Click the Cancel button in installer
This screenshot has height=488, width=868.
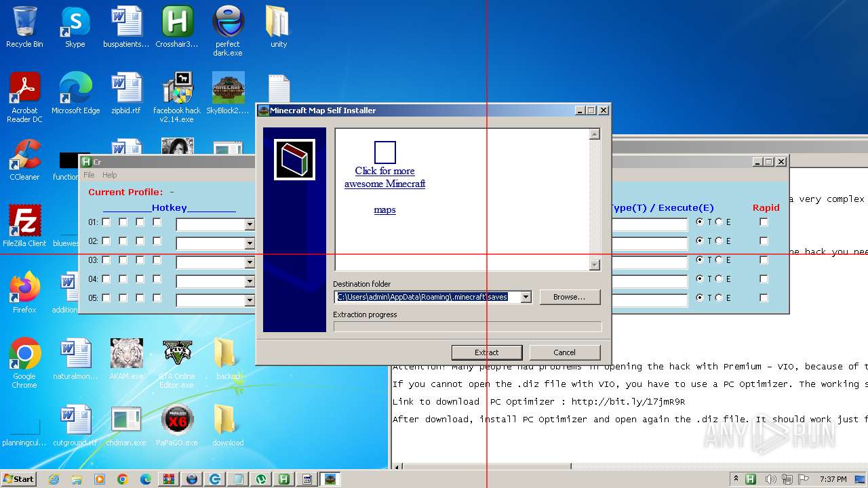point(565,352)
